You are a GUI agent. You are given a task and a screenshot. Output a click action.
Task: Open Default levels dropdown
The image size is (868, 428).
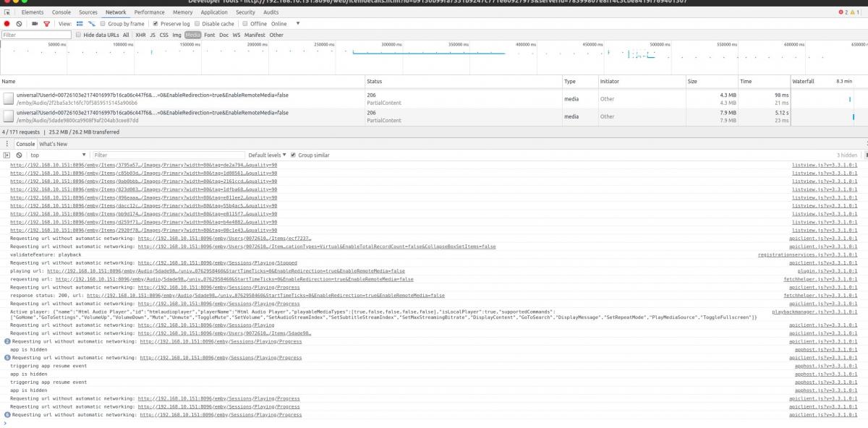pyautogui.click(x=267, y=155)
